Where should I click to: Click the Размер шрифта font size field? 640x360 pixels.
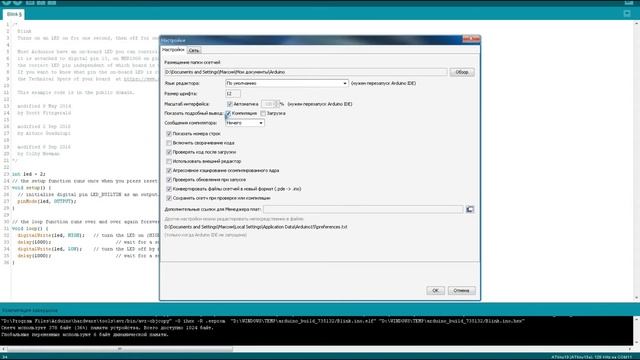coord(233,94)
